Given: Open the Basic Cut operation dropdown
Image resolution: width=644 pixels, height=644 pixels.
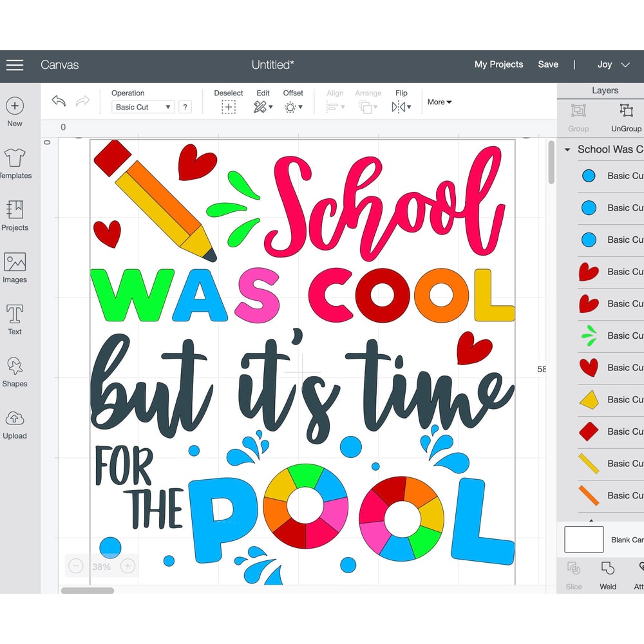Looking at the screenshot, I should coord(142,107).
